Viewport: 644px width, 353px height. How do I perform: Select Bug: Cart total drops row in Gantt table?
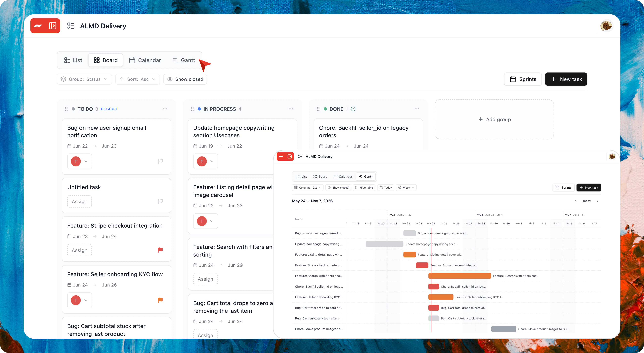pos(319,308)
